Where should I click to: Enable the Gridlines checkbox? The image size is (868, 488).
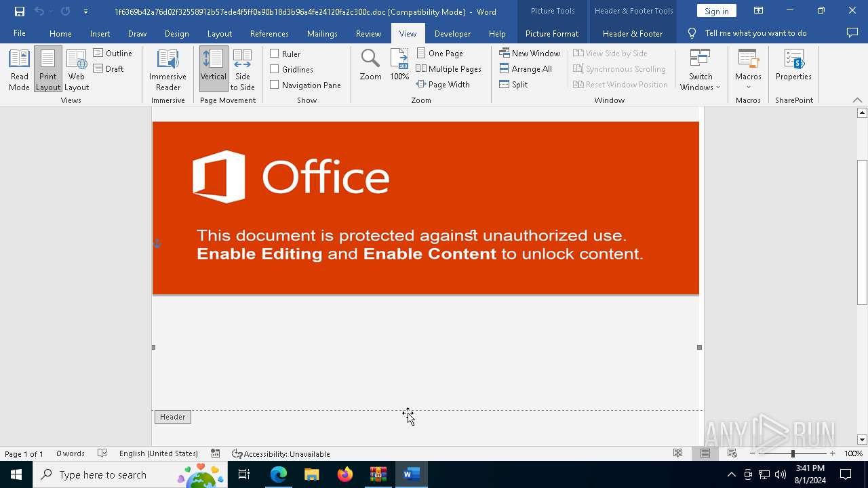click(x=292, y=69)
